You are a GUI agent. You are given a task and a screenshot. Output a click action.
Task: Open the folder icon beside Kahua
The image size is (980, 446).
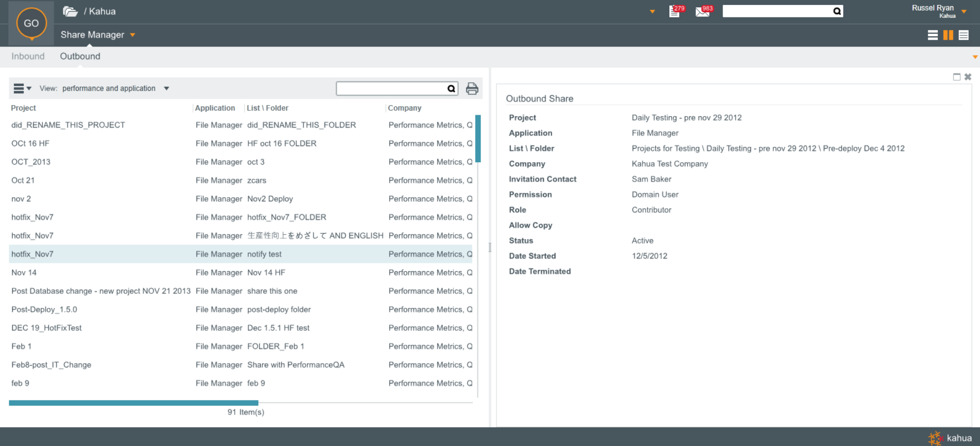pos(70,11)
